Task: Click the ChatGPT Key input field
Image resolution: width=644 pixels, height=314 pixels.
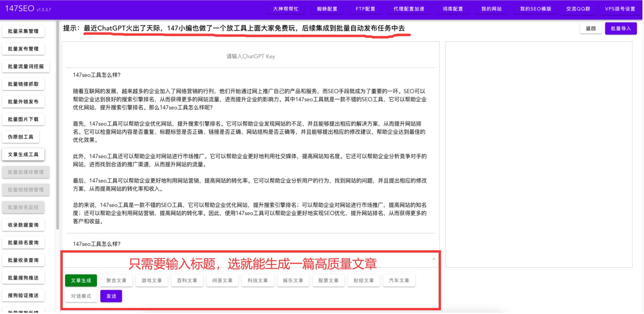Action: click(251, 56)
